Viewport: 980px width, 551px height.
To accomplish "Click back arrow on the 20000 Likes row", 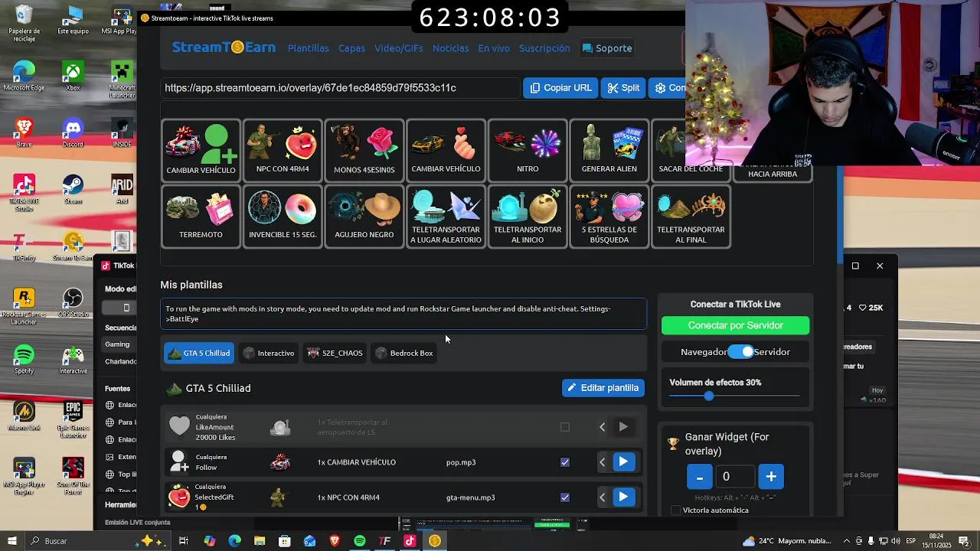I will [602, 427].
